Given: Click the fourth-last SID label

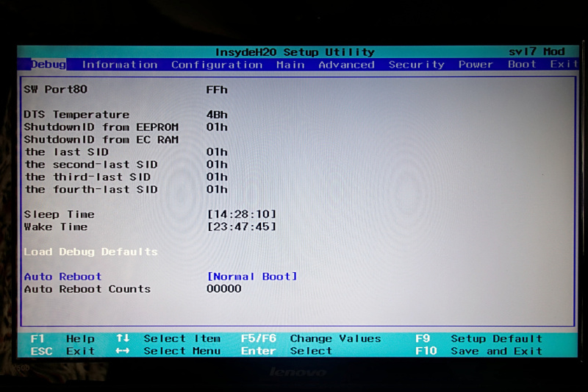Looking at the screenshot, I should 91,189.
